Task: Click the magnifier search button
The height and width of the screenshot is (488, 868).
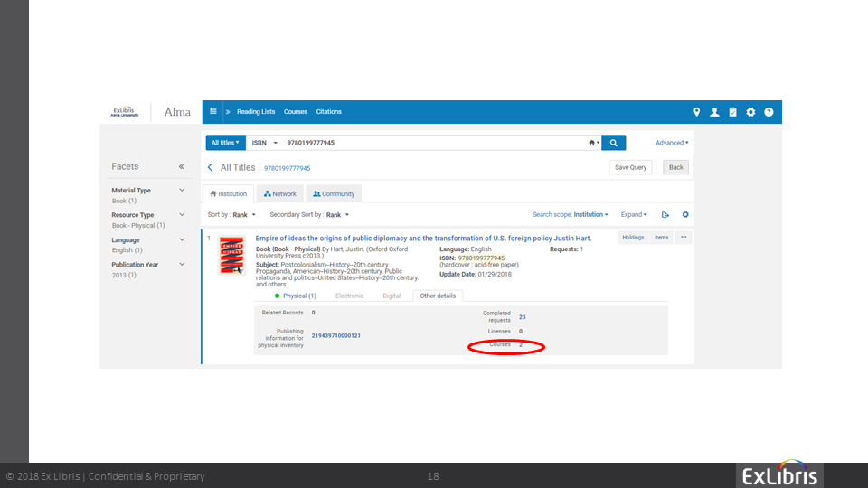Action: click(614, 143)
